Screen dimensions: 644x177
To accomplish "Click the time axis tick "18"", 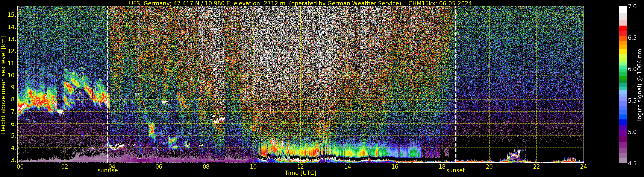I will click(442, 167).
